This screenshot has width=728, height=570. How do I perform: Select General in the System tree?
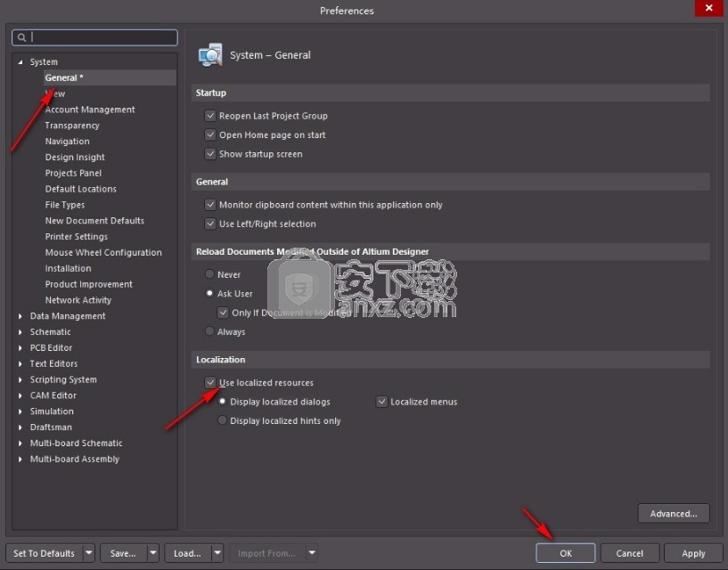[110, 77]
